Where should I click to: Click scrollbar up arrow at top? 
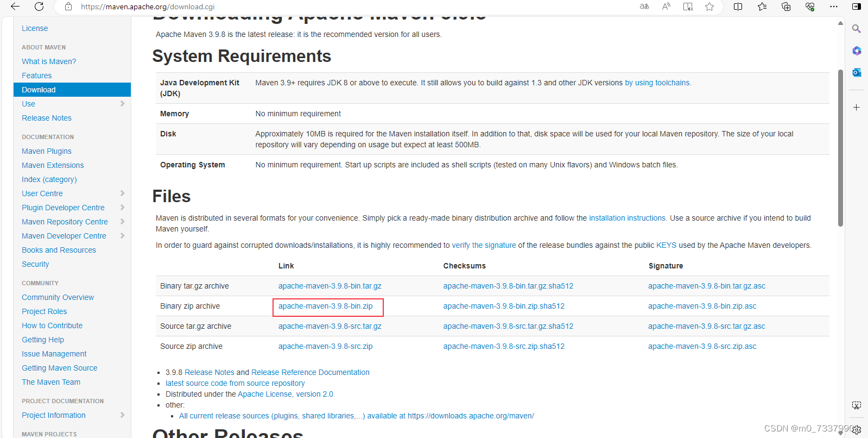(x=840, y=23)
